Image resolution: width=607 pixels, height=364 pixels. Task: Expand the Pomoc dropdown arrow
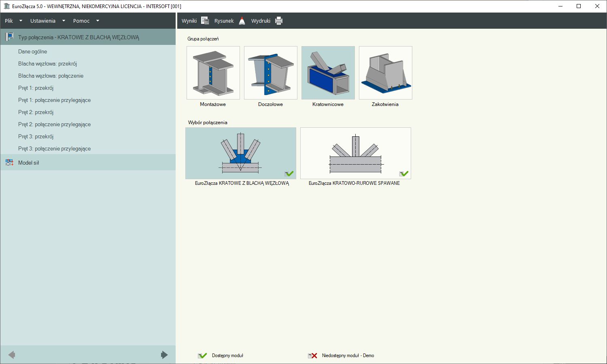pos(98,21)
